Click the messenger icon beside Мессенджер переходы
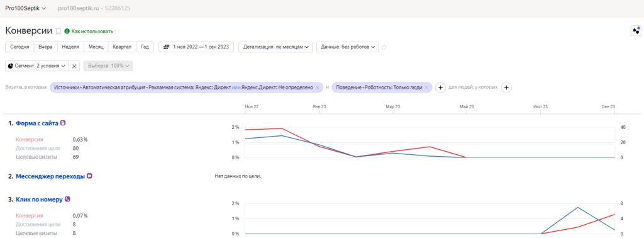 click(x=89, y=176)
